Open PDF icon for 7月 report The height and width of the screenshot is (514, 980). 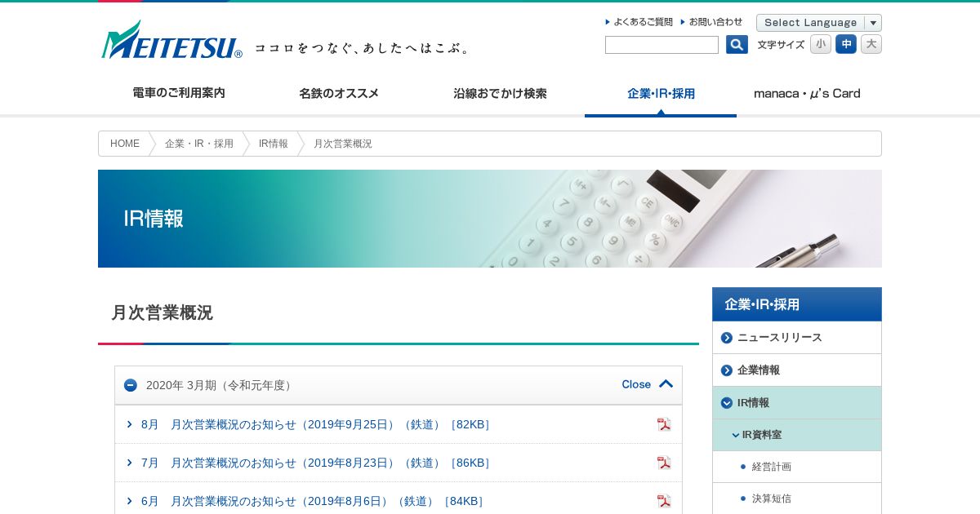pyautogui.click(x=664, y=463)
